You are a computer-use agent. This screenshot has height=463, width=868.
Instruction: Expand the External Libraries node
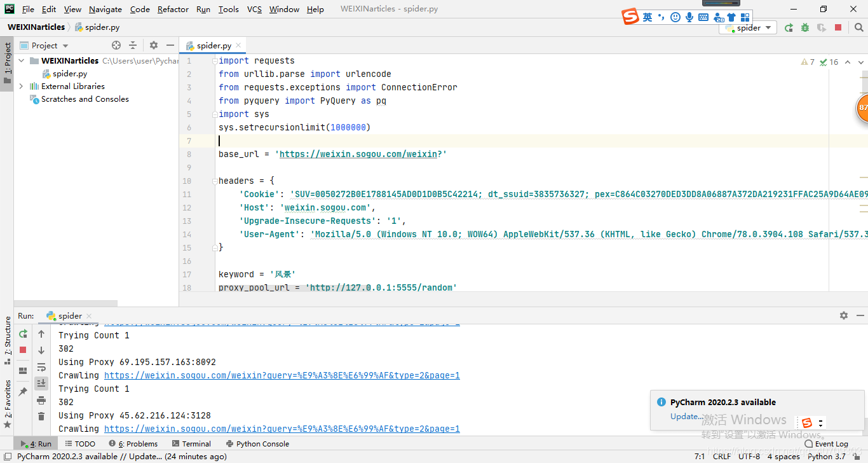click(21, 86)
